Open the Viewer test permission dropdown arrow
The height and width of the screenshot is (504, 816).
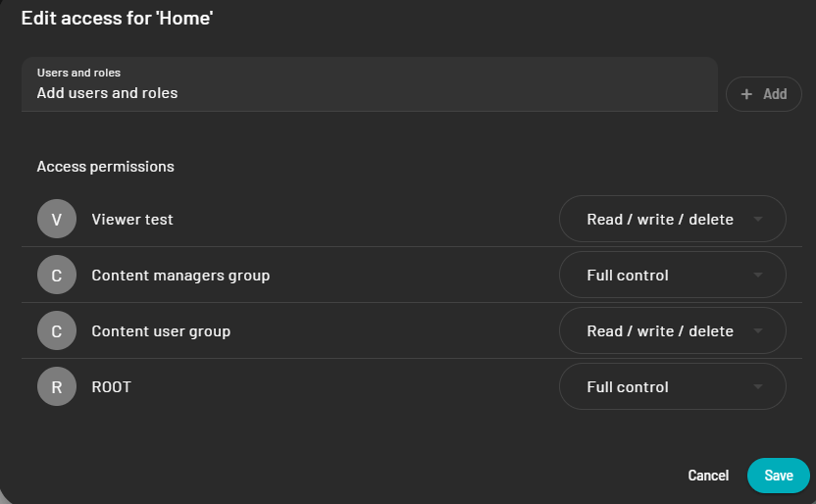point(758,219)
